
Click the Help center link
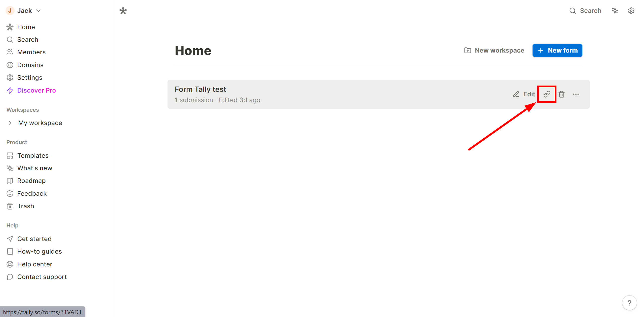pyautogui.click(x=34, y=264)
